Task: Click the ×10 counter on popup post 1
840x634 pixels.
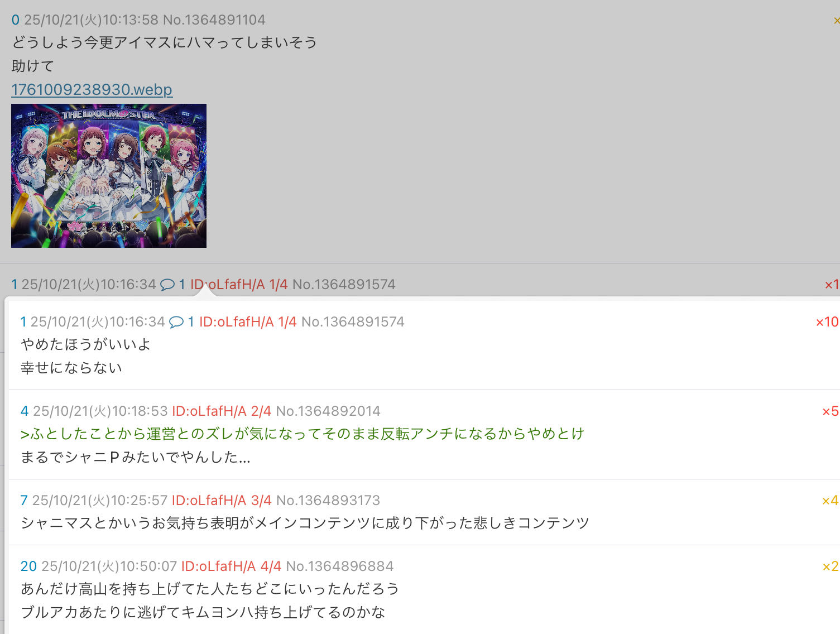Action: tap(827, 322)
